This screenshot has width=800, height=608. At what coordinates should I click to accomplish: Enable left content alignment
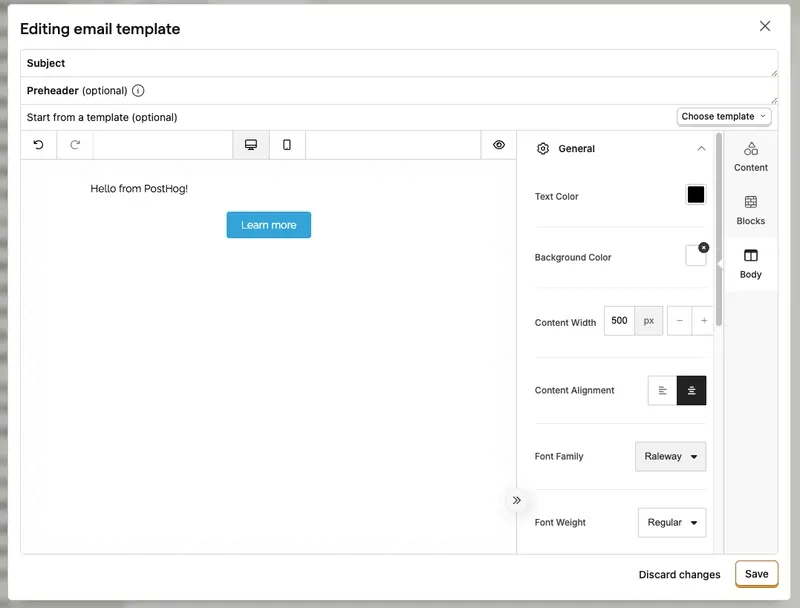click(x=663, y=390)
